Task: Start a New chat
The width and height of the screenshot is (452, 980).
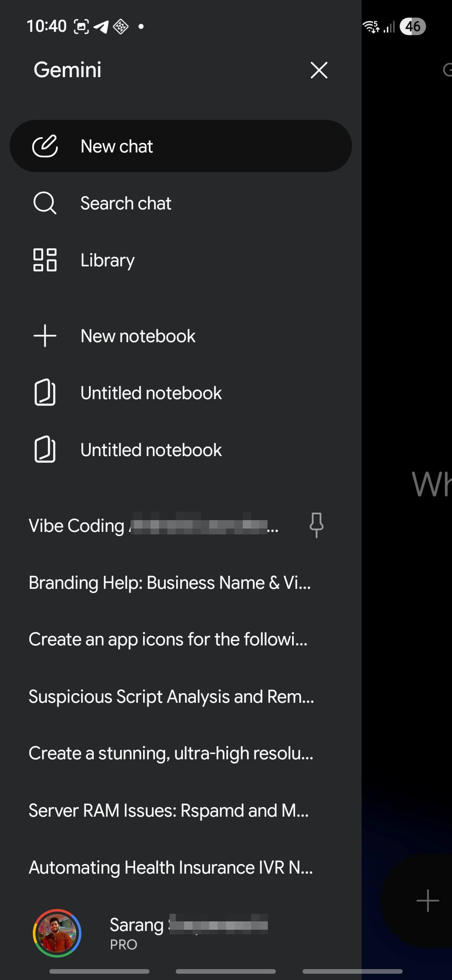Action: (181, 146)
